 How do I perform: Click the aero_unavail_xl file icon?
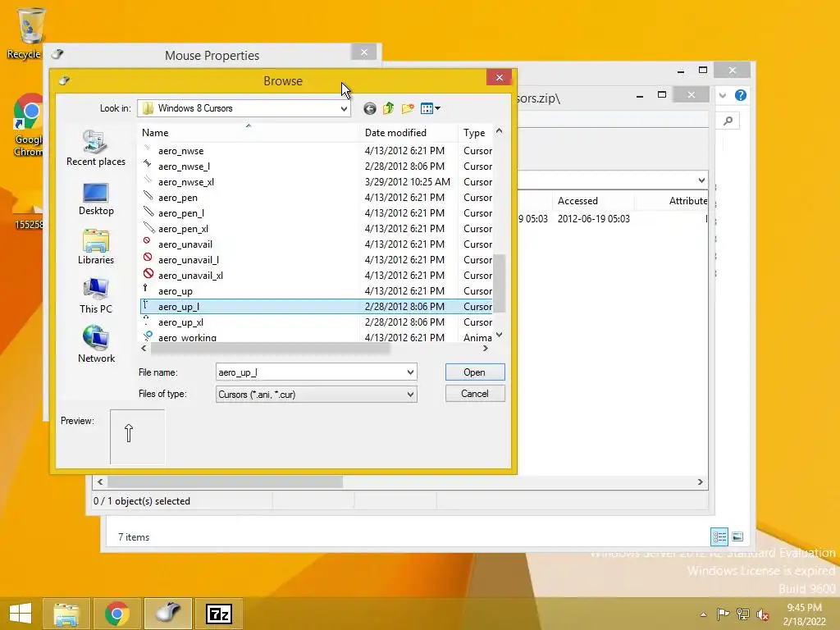(x=148, y=274)
